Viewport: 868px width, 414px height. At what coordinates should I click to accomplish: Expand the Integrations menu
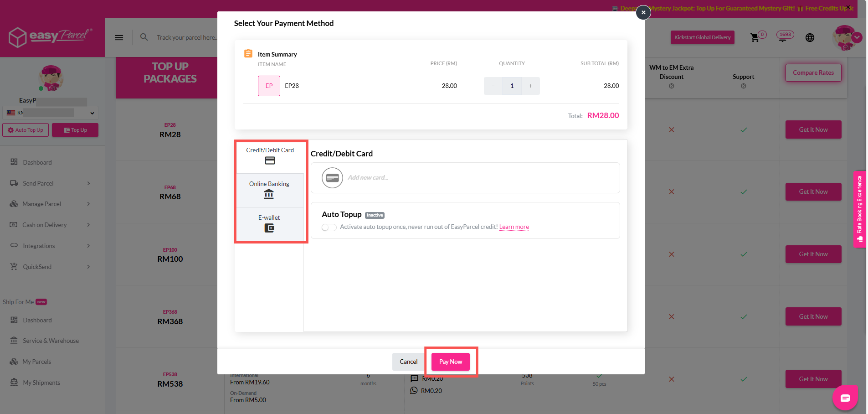[x=50, y=246]
